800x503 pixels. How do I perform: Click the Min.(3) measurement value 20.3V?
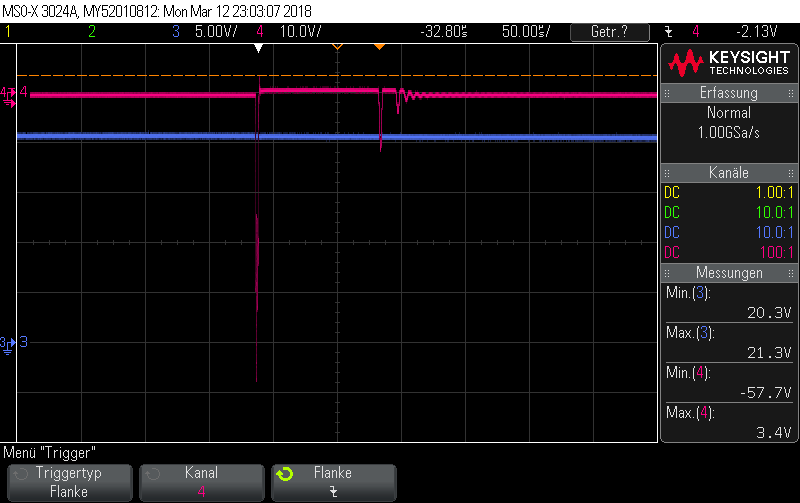pos(769,313)
